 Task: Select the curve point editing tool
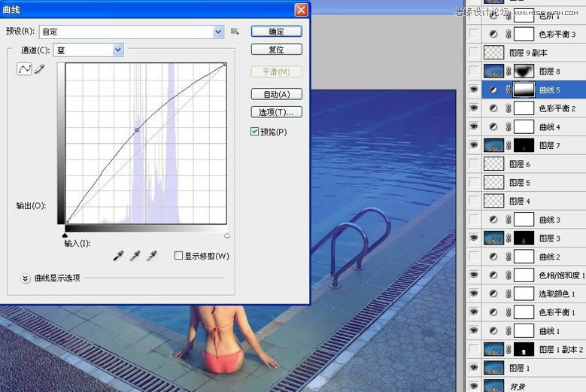tap(24, 68)
